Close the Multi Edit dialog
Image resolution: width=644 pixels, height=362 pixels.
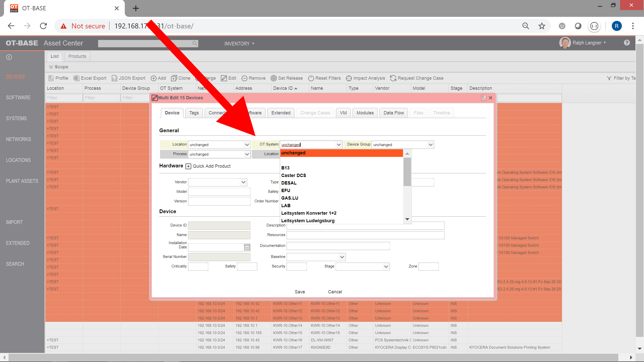coord(490,98)
